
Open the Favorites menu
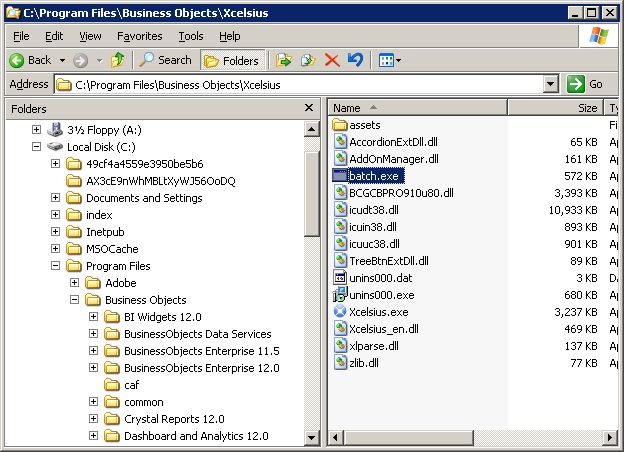(x=140, y=36)
